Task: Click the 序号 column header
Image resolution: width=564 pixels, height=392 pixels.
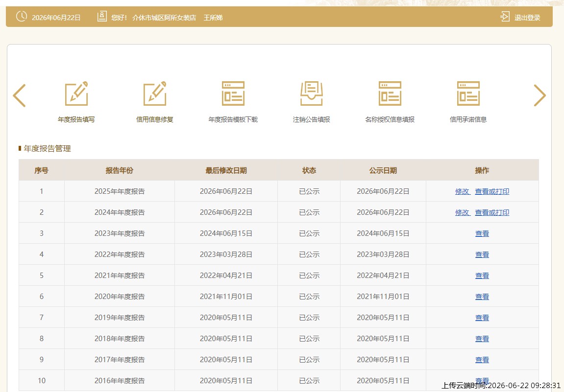Action: tap(41, 170)
